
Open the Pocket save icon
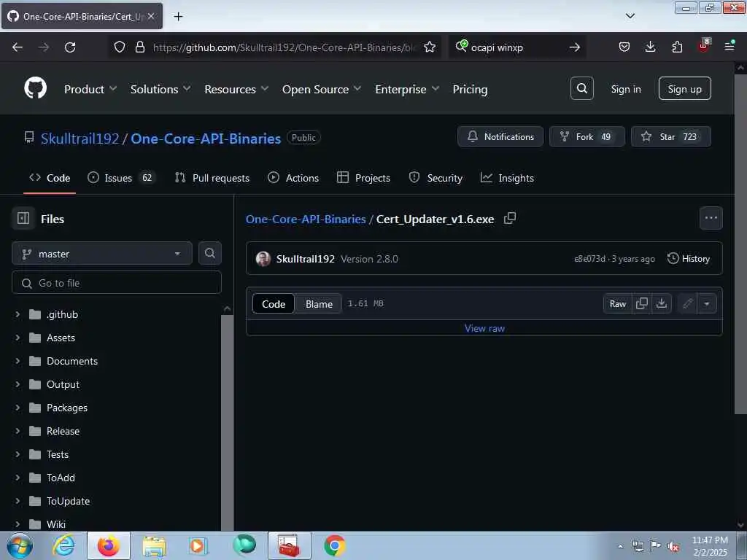[x=624, y=47]
